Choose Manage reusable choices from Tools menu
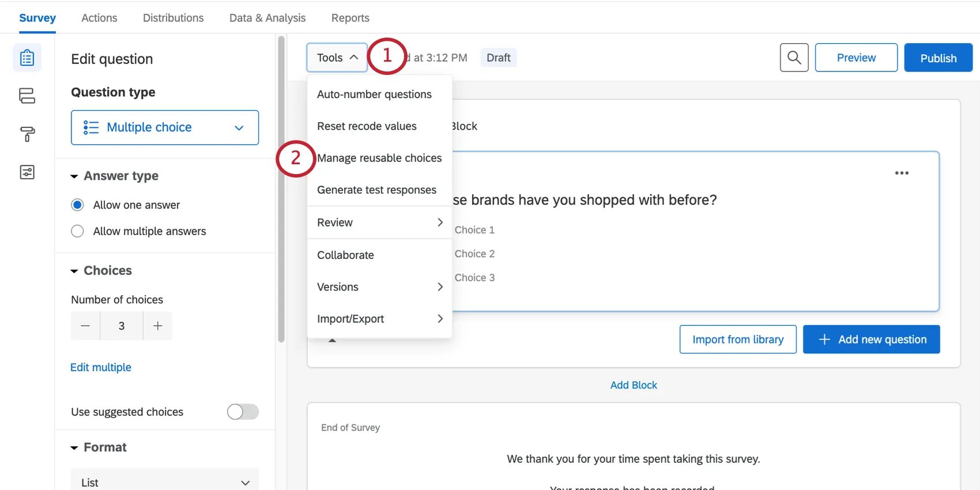Screen dimensions: 980x490 [x=379, y=158]
